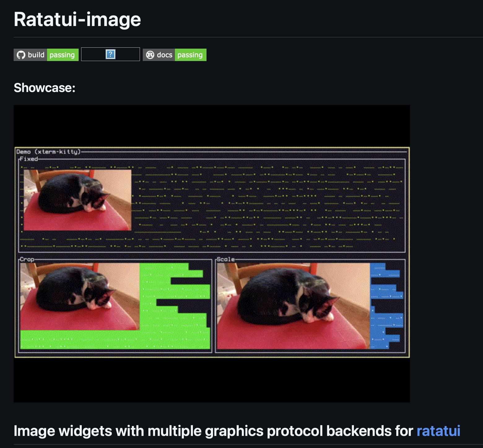
Task: Click the Image widgets with multiple graphics heading
Action: (x=237, y=431)
